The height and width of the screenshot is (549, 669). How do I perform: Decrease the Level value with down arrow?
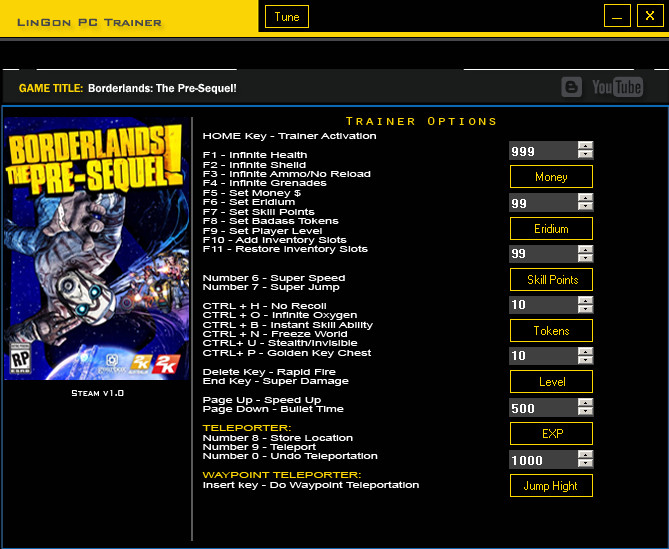click(x=585, y=360)
